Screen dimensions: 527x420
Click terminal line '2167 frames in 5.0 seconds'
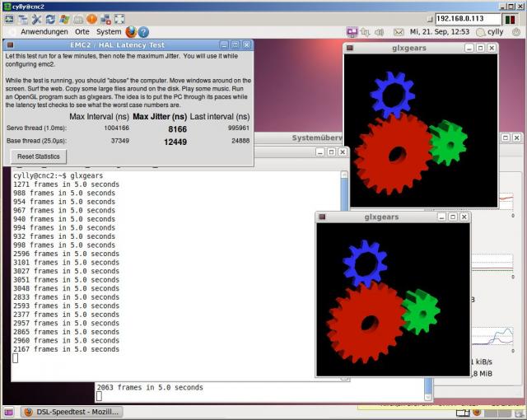(x=66, y=349)
